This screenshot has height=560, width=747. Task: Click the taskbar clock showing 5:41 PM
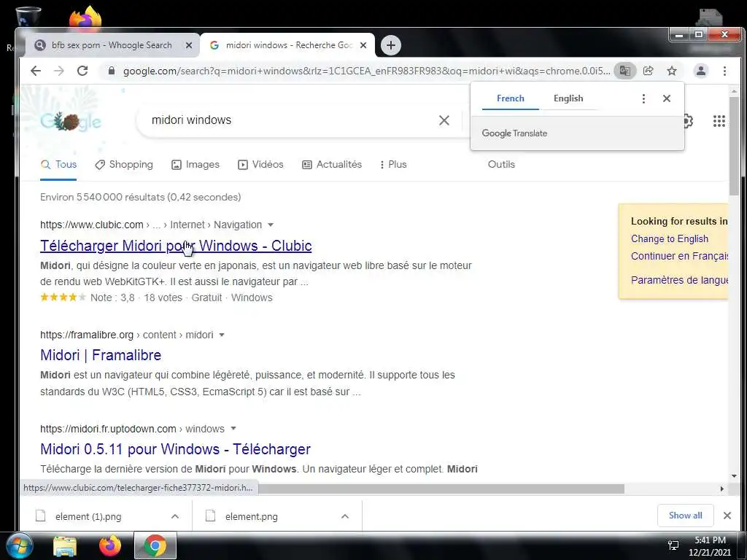[x=710, y=545]
